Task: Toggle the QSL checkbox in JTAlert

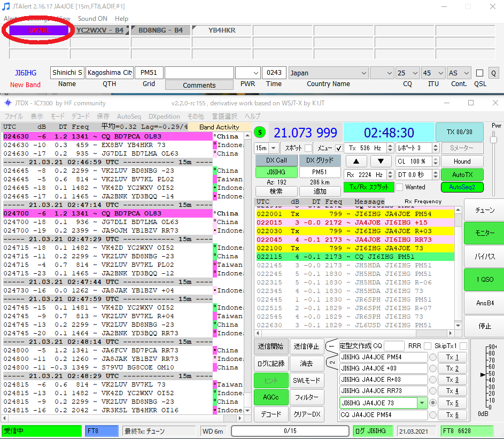Action: tap(479, 73)
